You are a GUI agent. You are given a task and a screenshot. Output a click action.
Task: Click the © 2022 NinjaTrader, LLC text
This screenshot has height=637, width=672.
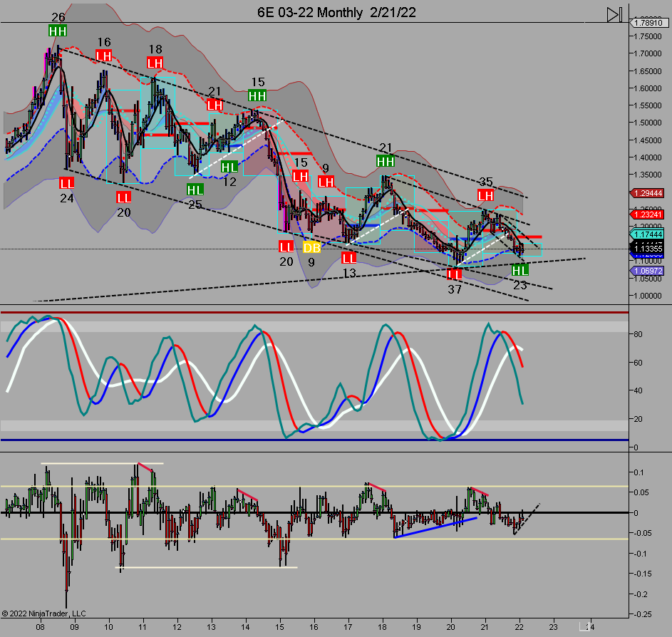coord(43,613)
